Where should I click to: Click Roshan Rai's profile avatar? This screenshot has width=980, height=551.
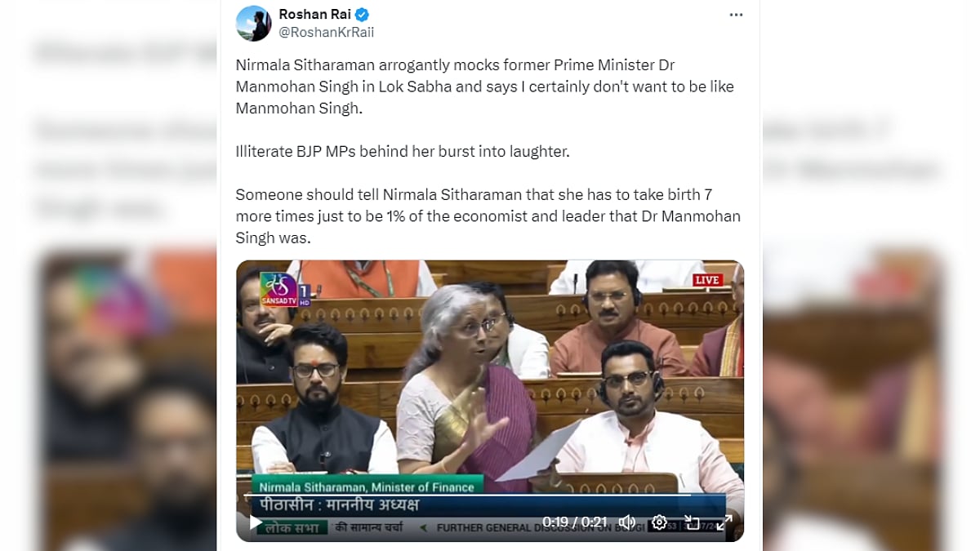(253, 23)
